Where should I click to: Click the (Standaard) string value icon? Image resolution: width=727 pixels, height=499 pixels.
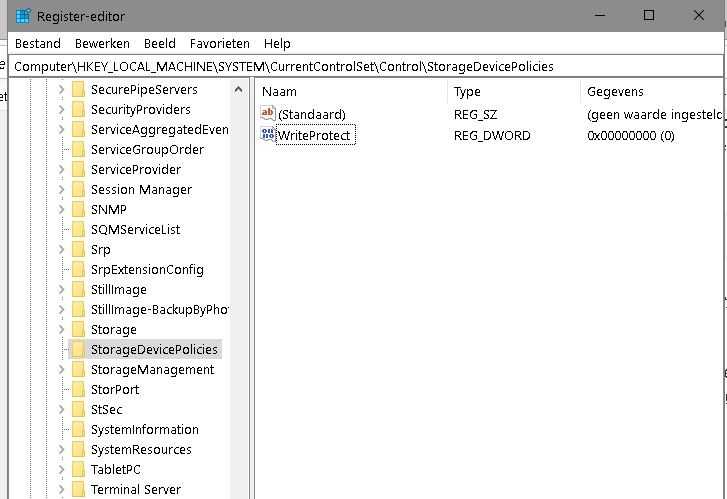(267, 114)
